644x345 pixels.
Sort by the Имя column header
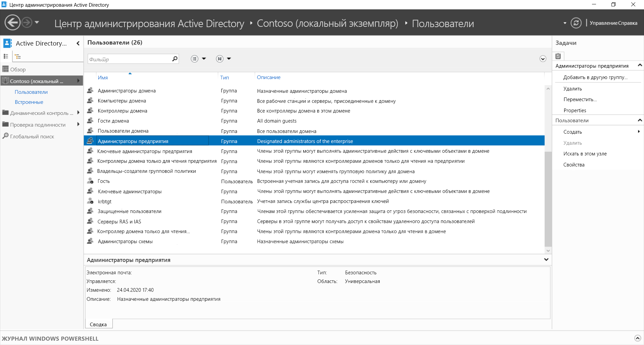(x=103, y=77)
